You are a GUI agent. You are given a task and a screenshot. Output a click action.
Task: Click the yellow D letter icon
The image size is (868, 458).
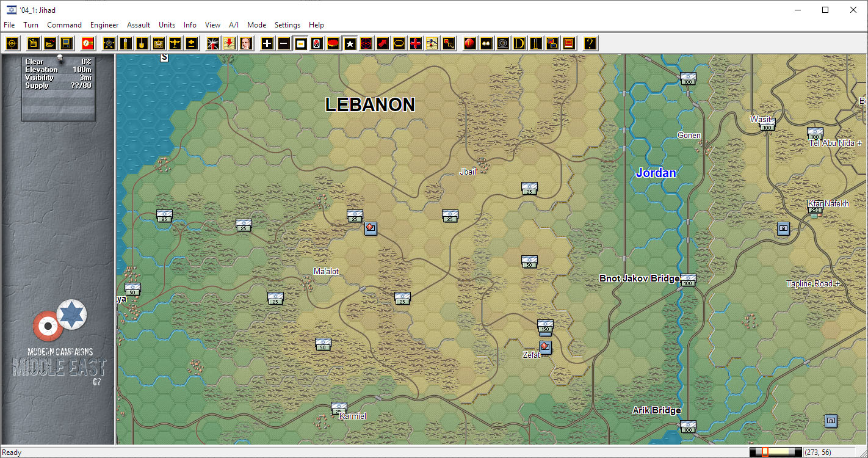tap(519, 43)
